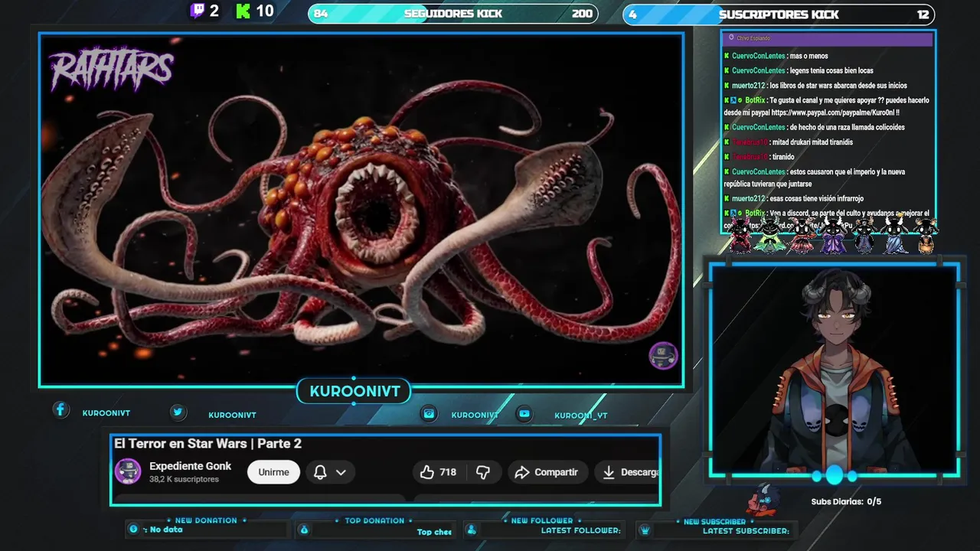Screen dimensions: 980x551
Task: Click the Descargar download button
Action: click(628, 472)
